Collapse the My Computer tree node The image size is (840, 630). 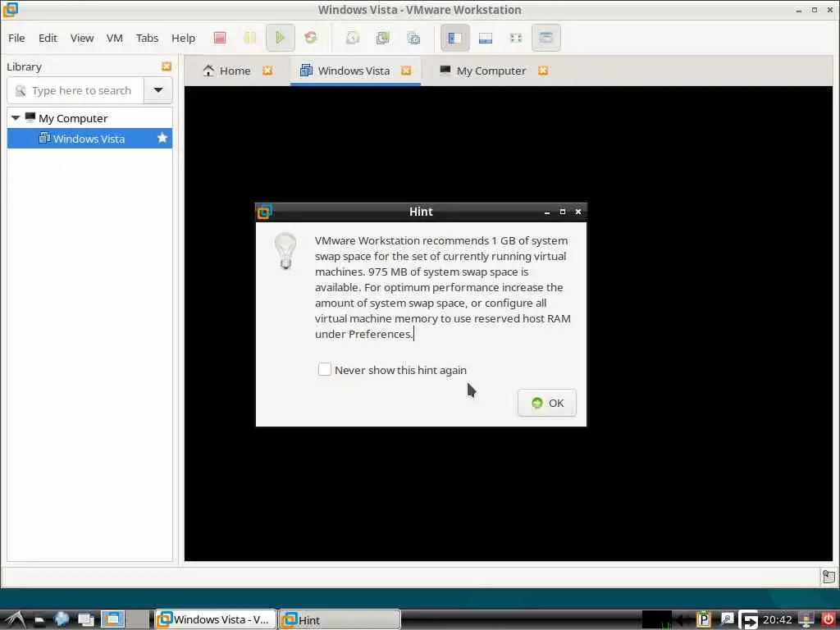pyautogui.click(x=16, y=118)
